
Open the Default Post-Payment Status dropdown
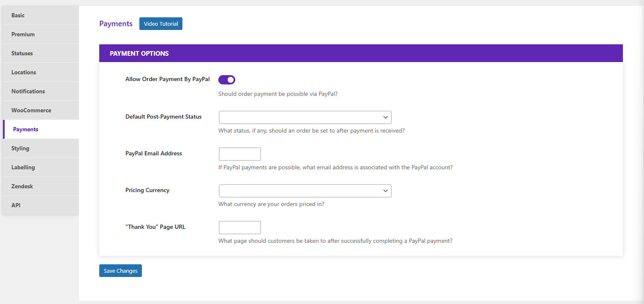[x=305, y=117]
